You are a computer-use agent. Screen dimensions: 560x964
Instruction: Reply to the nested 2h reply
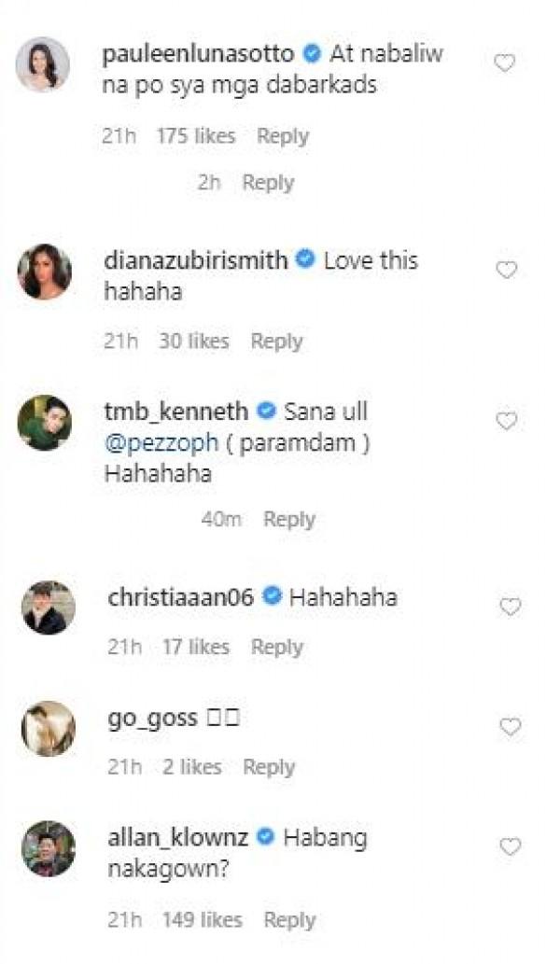[268, 183]
